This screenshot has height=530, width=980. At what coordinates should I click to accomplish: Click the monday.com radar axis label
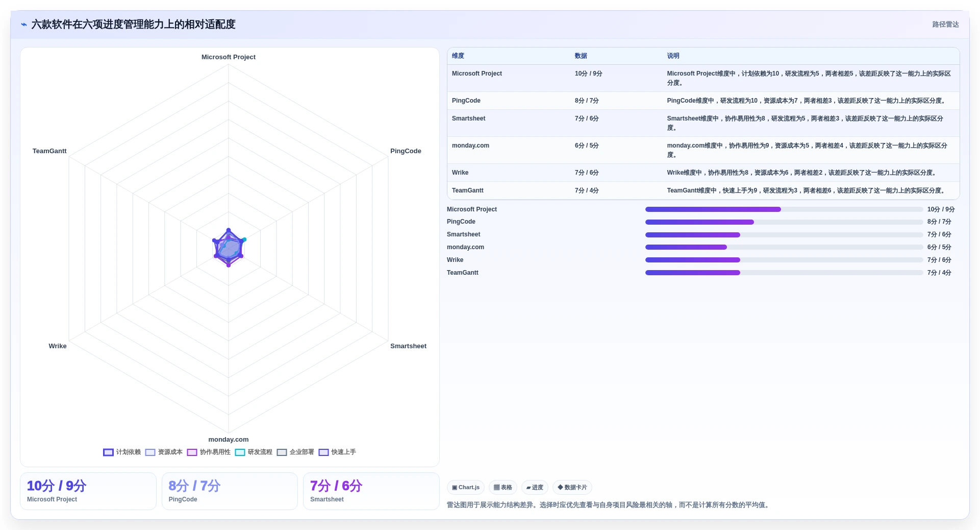pyautogui.click(x=229, y=440)
